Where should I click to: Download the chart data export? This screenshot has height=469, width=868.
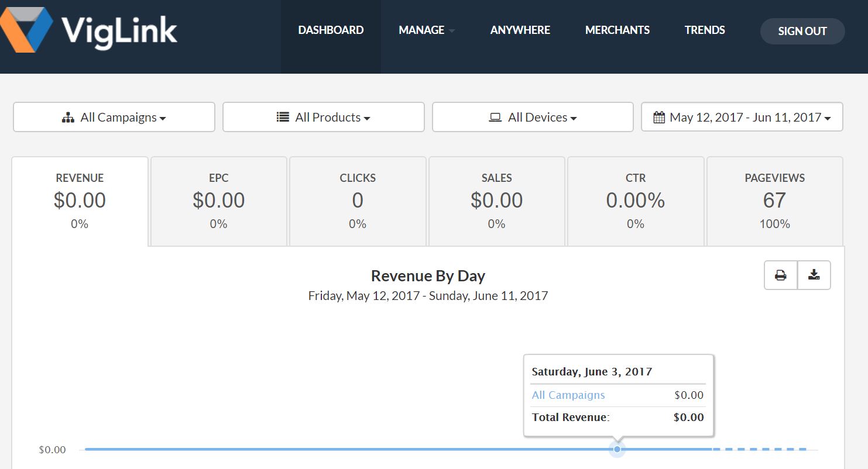(x=814, y=275)
